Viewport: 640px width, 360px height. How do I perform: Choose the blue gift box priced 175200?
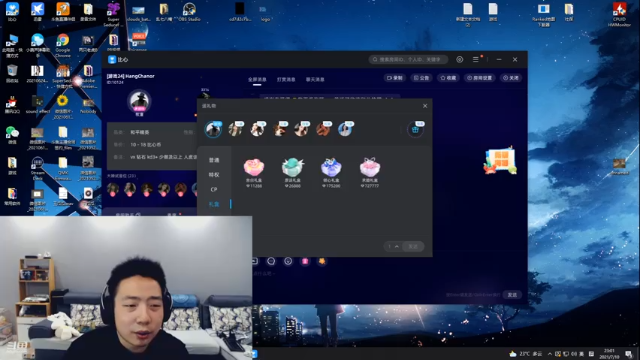pyautogui.click(x=331, y=173)
